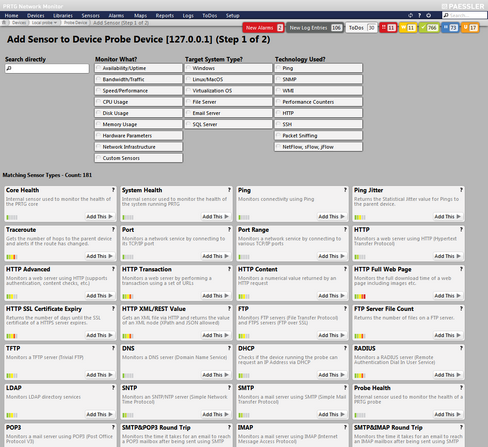Viewport: 488px width, 447px height.
Task: Click Devices breadcrumb link
Action: point(19,23)
